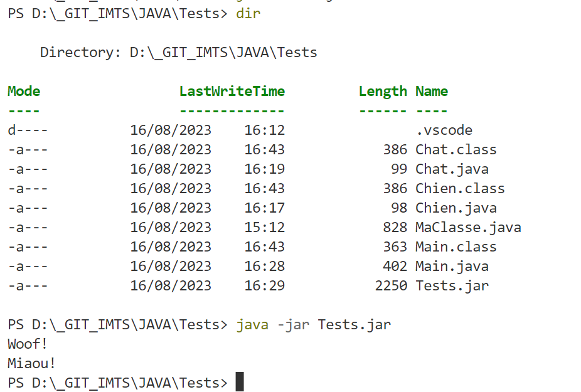The image size is (581, 392).
Task: Click the Name column header
Action: coord(432,92)
